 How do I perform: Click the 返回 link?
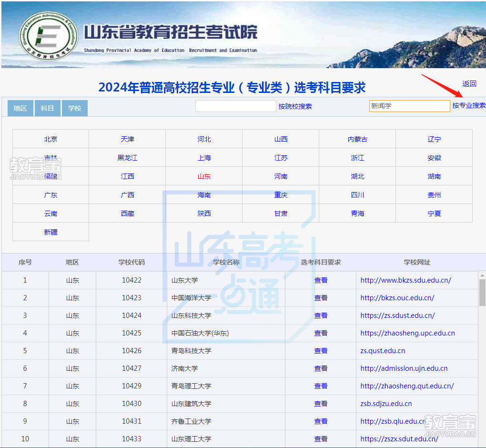tap(469, 84)
